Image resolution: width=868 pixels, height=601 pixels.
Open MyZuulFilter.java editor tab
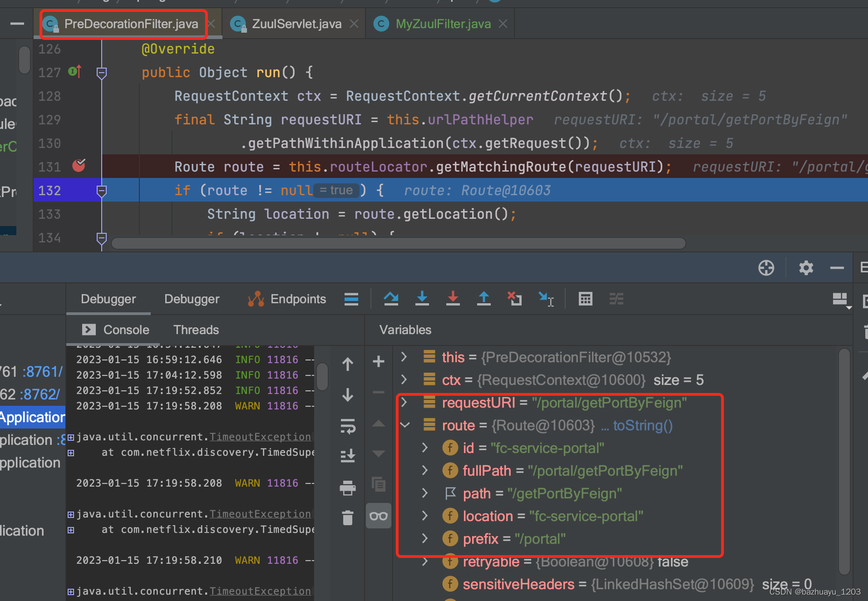(443, 24)
